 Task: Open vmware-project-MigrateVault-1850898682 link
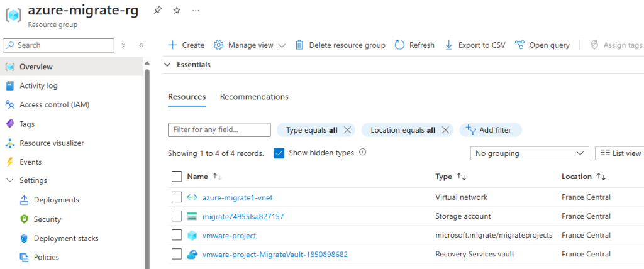[275, 255]
